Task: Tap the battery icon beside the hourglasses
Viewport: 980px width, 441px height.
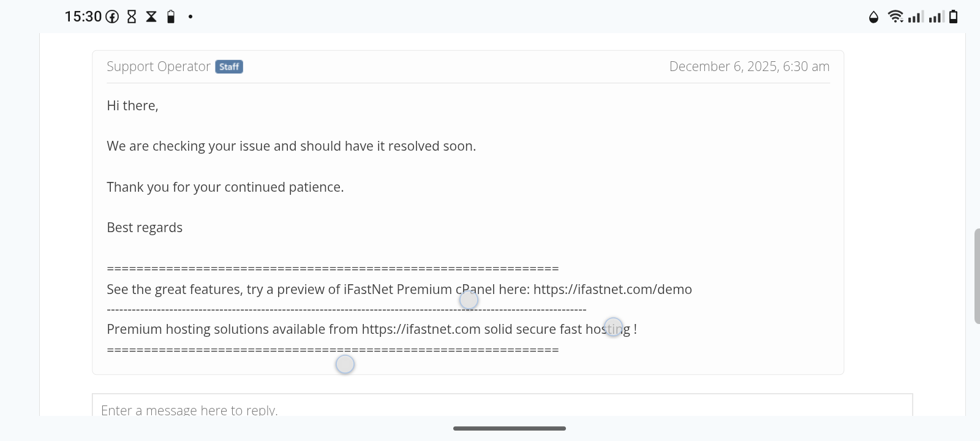Action: [171, 17]
